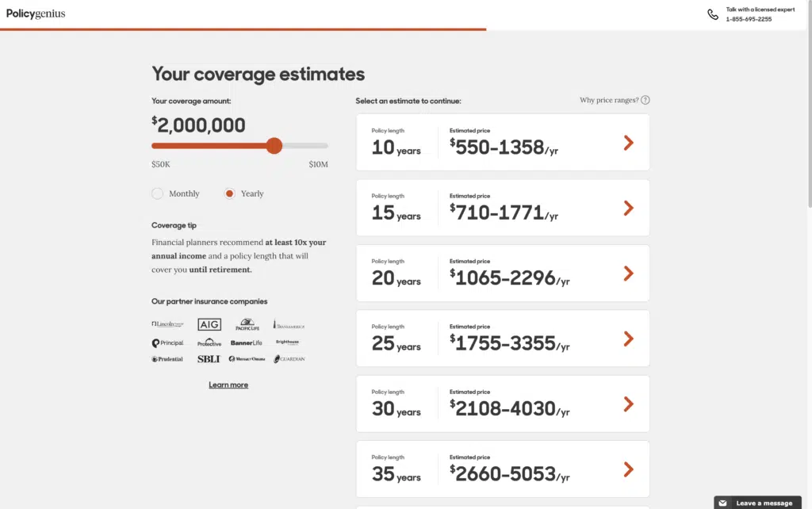
Task: Select the Monthly pricing option
Action: 158,193
